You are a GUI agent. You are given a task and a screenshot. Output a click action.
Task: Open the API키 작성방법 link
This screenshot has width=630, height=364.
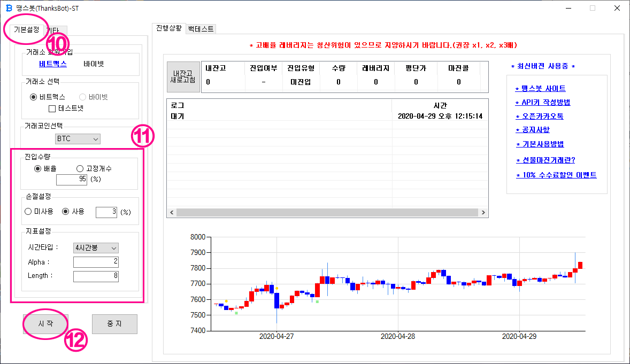tap(543, 103)
